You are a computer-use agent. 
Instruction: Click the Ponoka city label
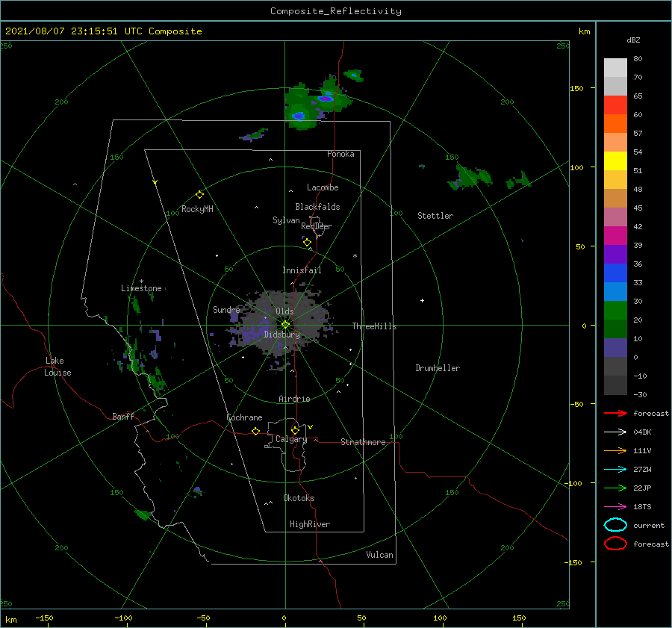click(x=340, y=154)
